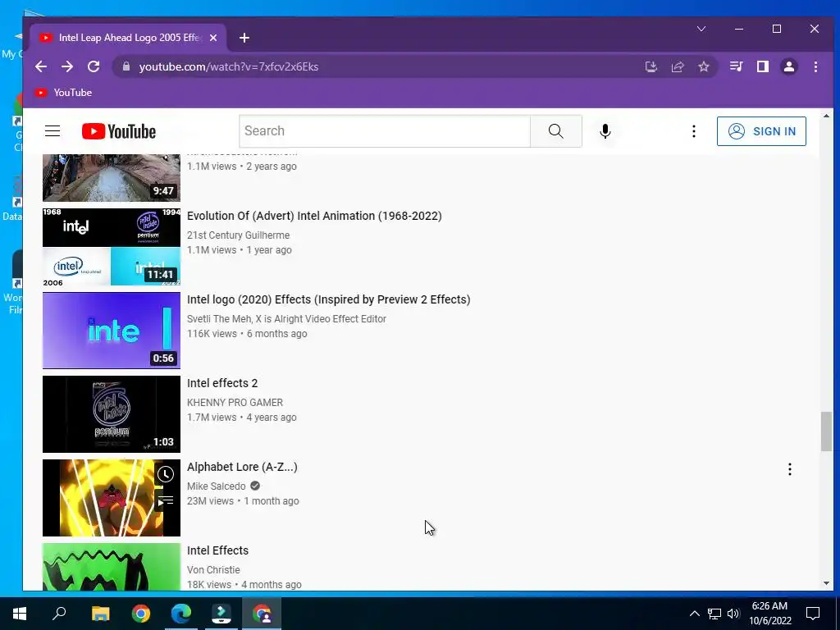Image resolution: width=840 pixels, height=630 pixels.
Task: Sign in with the SIGN IN button
Action: coord(761,131)
